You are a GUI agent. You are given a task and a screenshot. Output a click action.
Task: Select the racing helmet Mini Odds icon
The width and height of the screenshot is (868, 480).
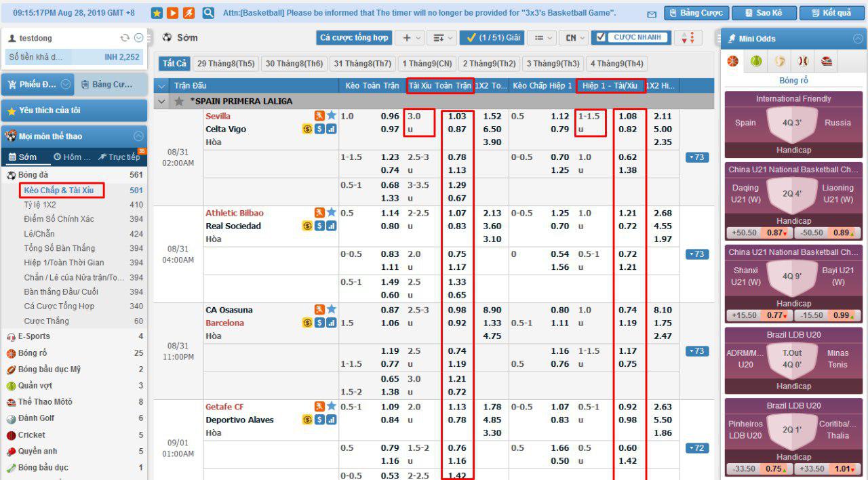[x=827, y=62]
